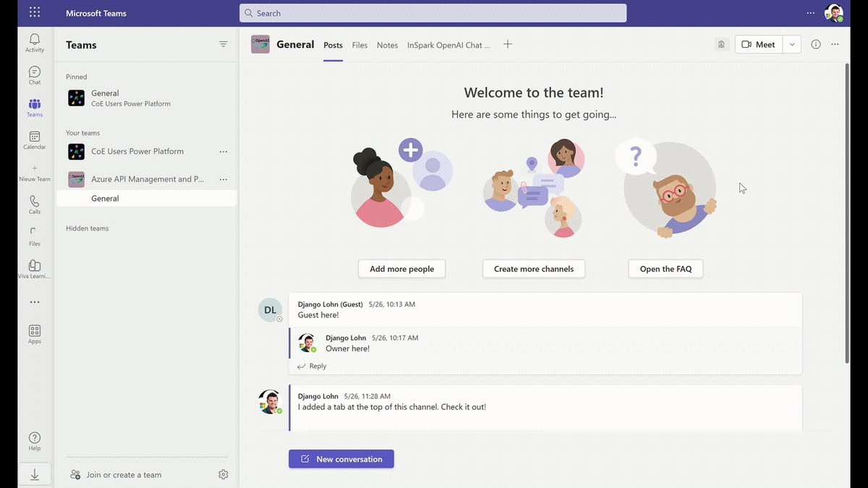Viewport: 868px width, 488px height.
Task: Select the General channel under Azure team
Action: click(146, 198)
